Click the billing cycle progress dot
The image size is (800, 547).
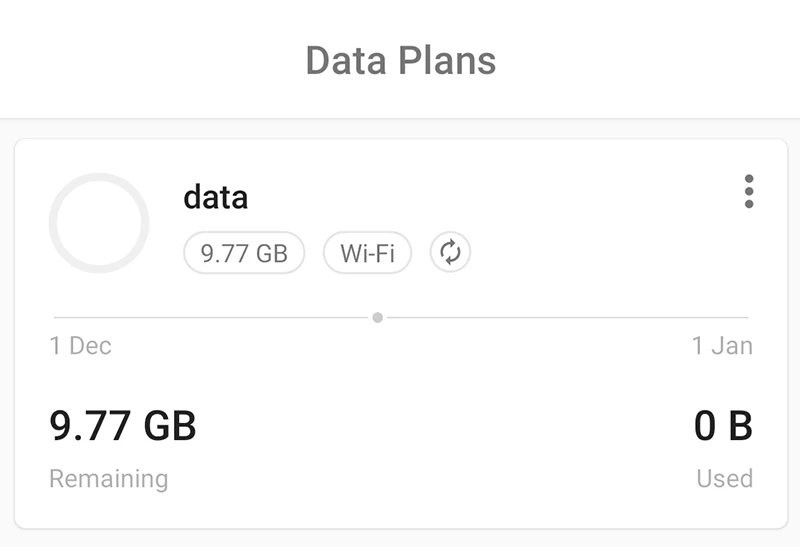(377, 318)
